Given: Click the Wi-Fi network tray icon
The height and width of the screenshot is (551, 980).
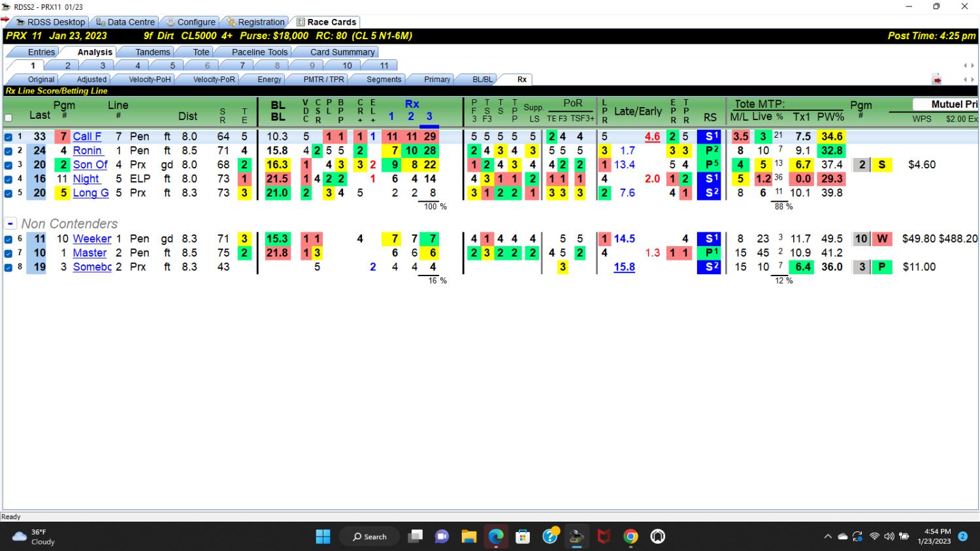Looking at the screenshot, I should (x=874, y=537).
